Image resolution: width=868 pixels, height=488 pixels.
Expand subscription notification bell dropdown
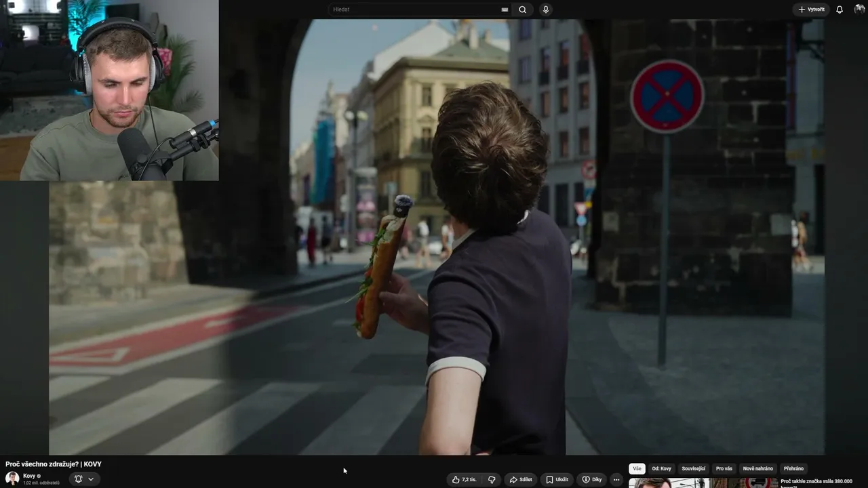click(x=83, y=479)
